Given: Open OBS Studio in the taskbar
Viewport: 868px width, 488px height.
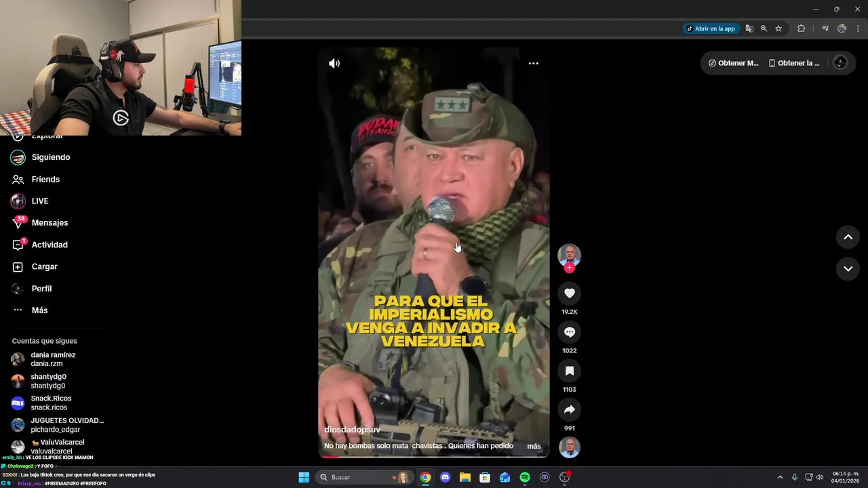Looking at the screenshot, I should (564, 477).
